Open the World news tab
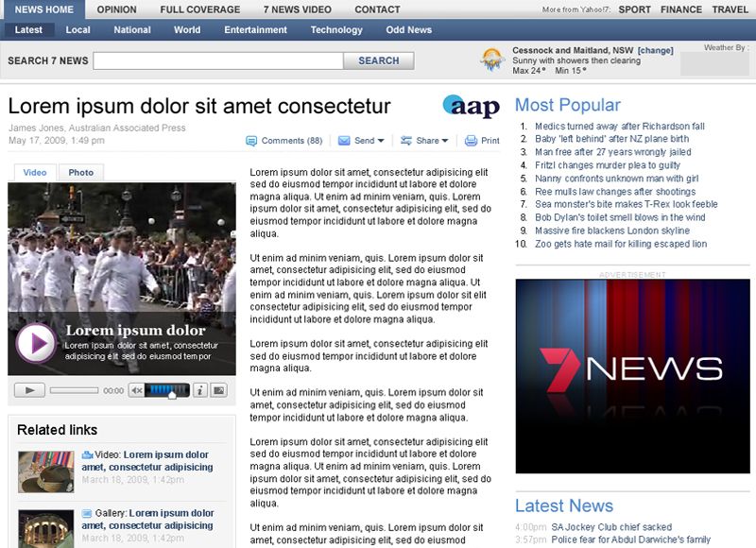756x548 pixels. (186, 29)
